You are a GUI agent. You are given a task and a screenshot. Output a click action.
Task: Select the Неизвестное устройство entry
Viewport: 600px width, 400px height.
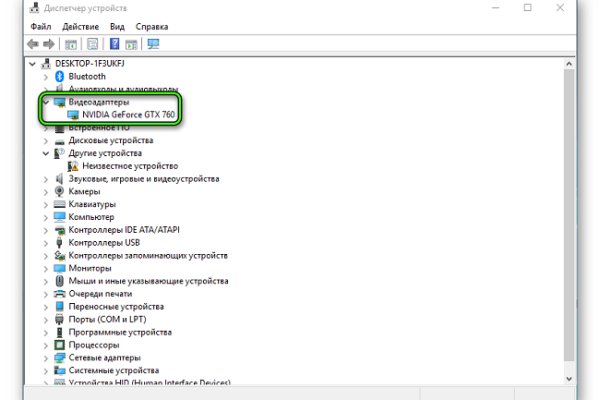point(130,166)
